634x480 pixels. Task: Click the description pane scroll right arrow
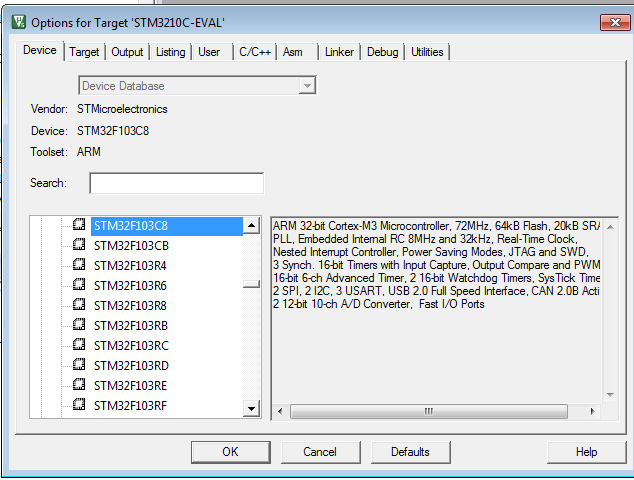pyautogui.click(x=592, y=411)
